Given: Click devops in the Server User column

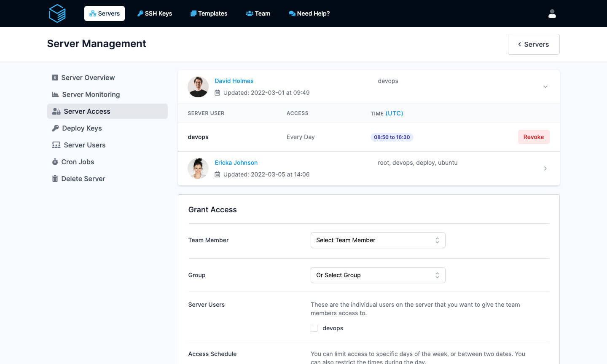Looking at the screenshot, I should [198, 137].
